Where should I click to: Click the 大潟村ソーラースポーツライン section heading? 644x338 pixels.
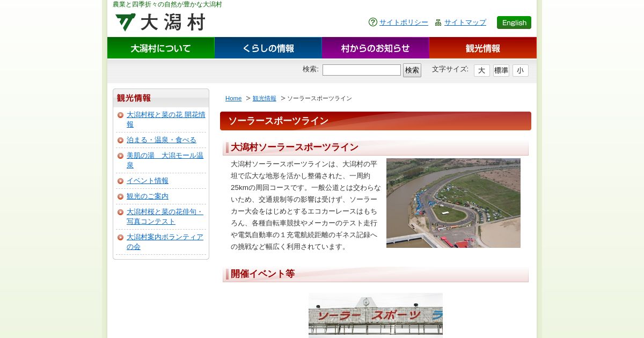295,147
